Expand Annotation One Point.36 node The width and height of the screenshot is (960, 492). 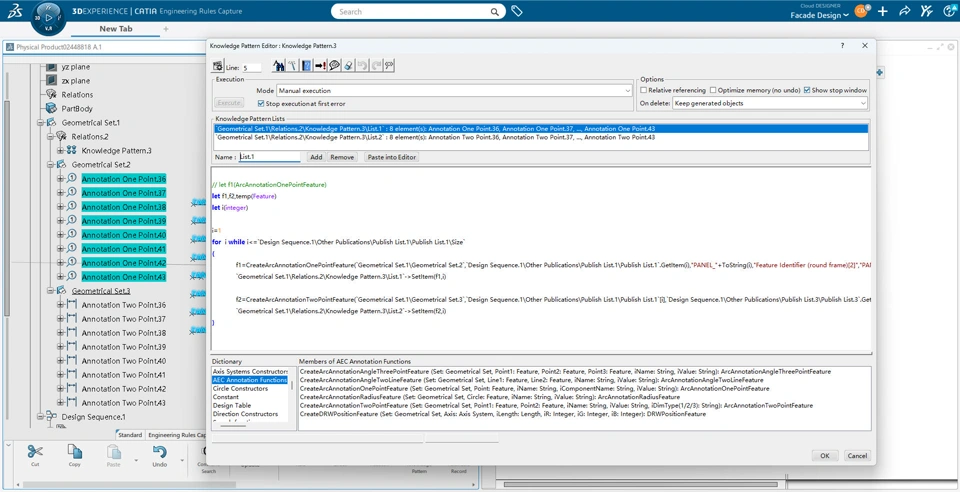(x=60, y=179)
